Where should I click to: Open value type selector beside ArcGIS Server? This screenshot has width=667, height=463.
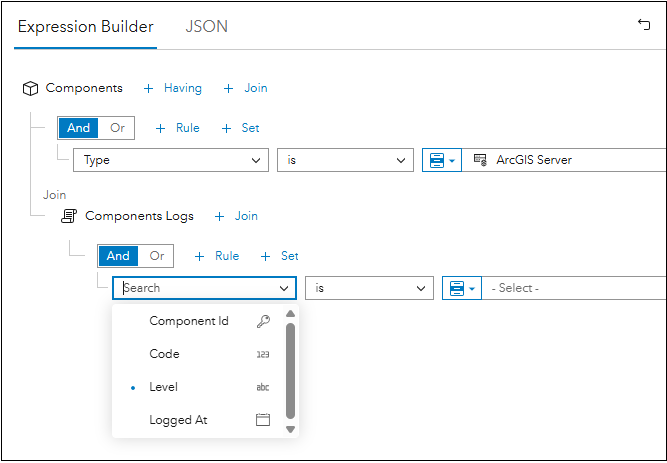(442, 160)
